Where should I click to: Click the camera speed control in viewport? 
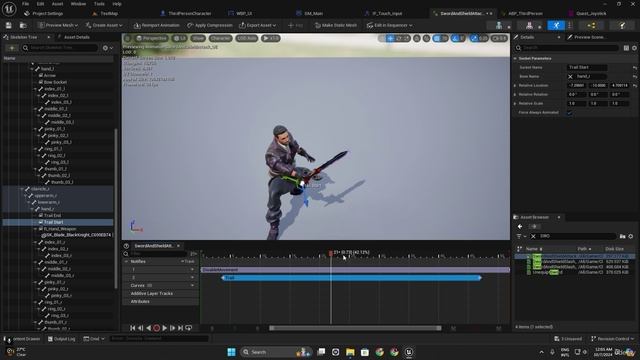(499, 38)
